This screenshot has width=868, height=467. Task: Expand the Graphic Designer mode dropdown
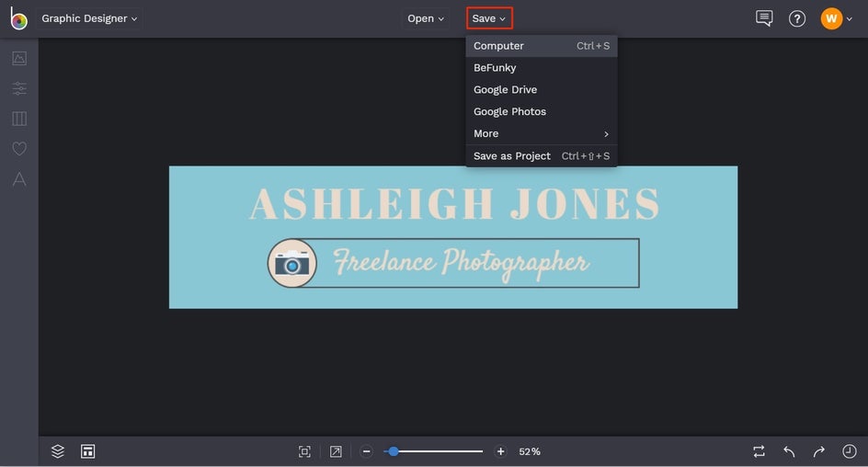click(90, 18)
